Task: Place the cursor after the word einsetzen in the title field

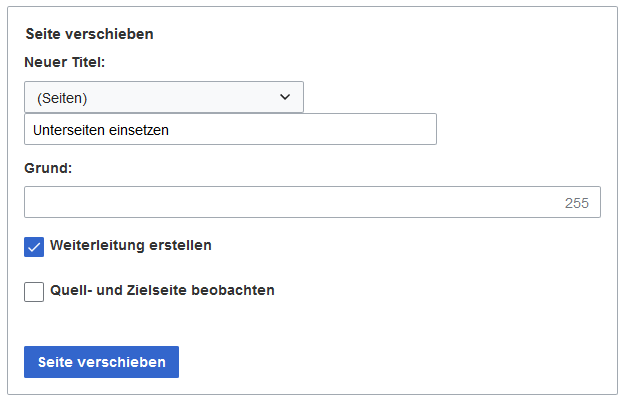Action: click(170, 130)
